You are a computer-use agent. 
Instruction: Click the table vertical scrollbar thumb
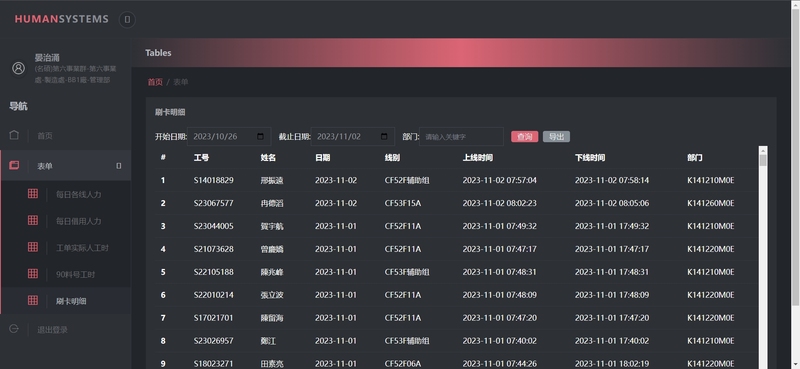[x=763, y=161]
